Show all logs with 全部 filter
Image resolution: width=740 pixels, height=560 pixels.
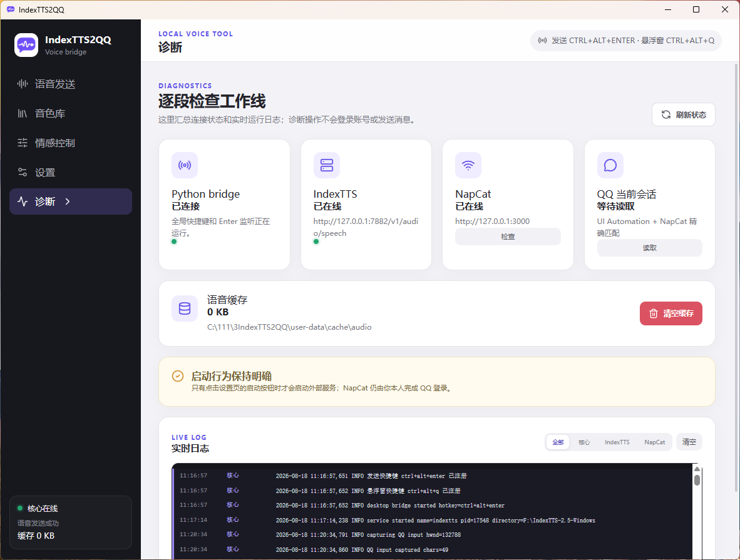pos(558,442)
